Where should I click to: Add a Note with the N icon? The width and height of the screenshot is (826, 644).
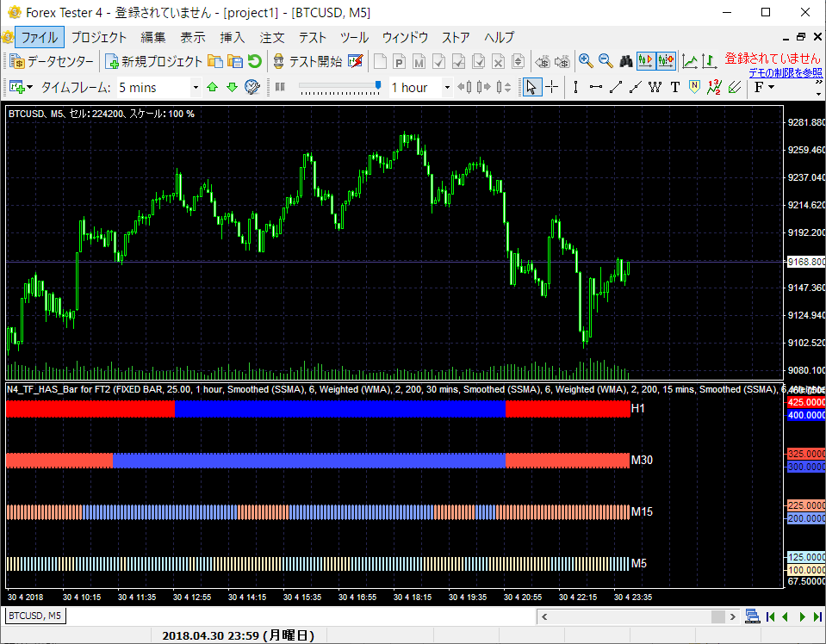pyautogui.click(x=692, y=86)
